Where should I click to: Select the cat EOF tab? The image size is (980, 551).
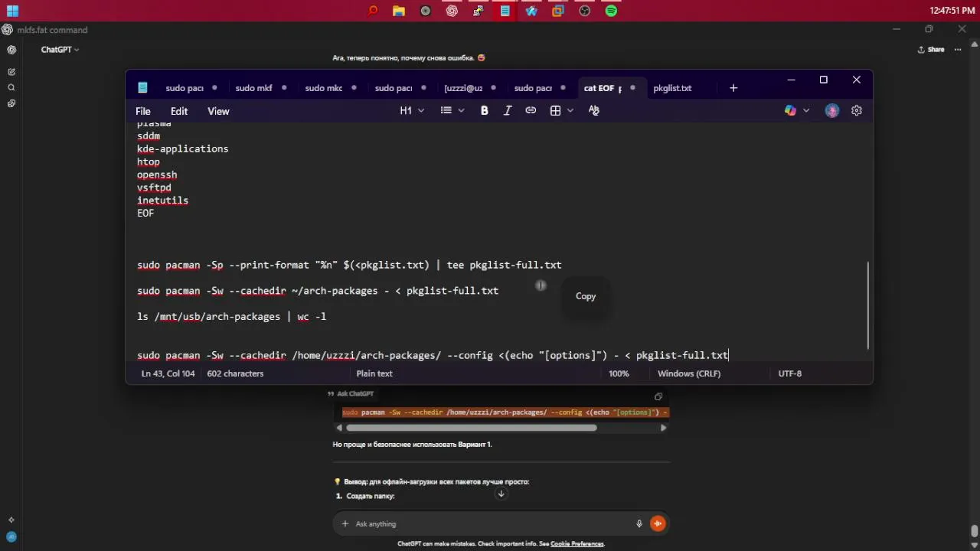pos(603,88)
